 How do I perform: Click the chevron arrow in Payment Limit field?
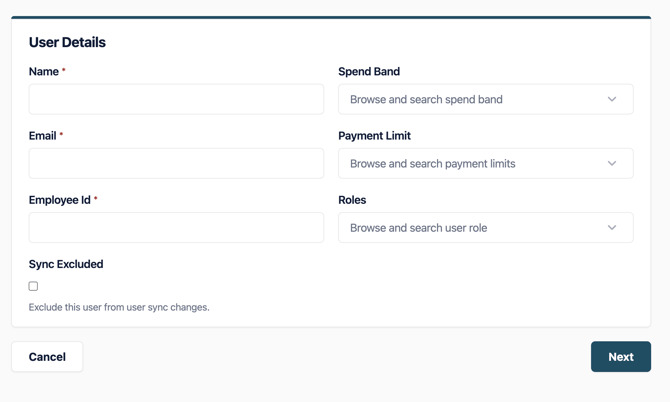[x=612, y=163]
